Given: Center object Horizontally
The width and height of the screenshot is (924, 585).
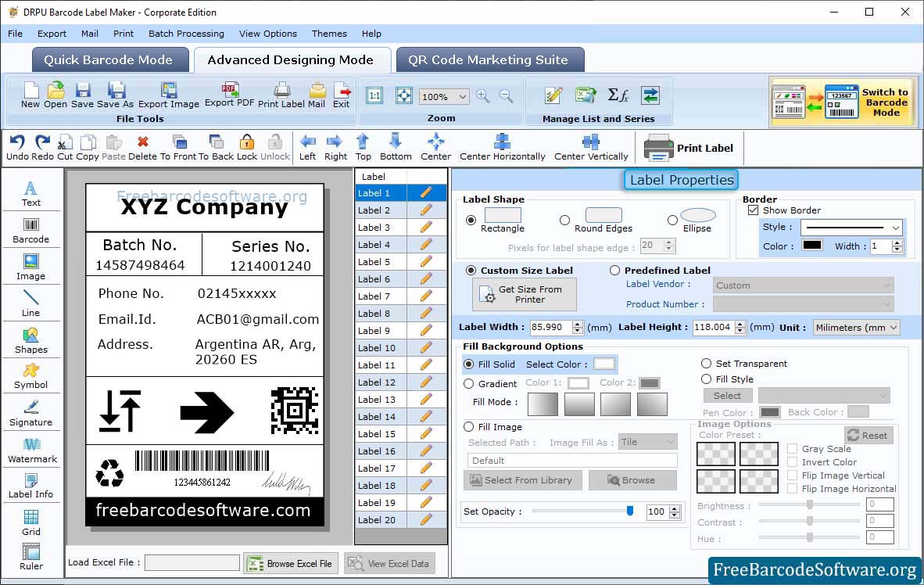Looking at the screenshot, I should (502, 148).
